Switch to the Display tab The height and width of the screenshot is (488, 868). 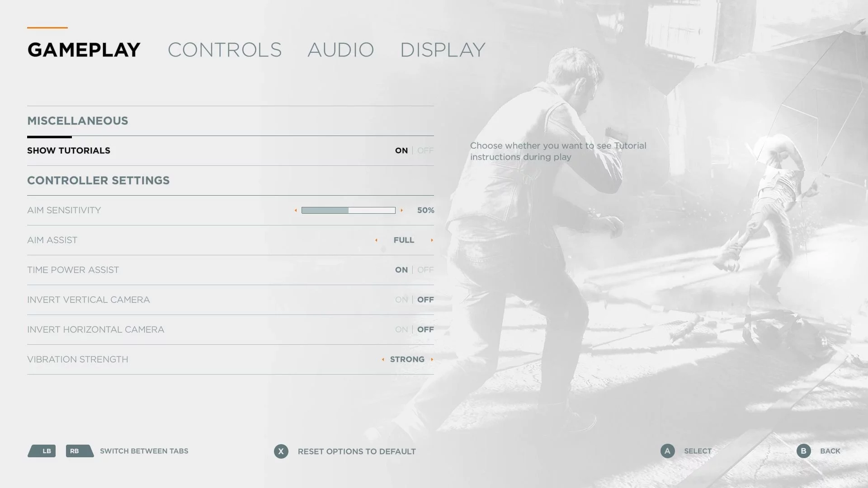(443, 50)
